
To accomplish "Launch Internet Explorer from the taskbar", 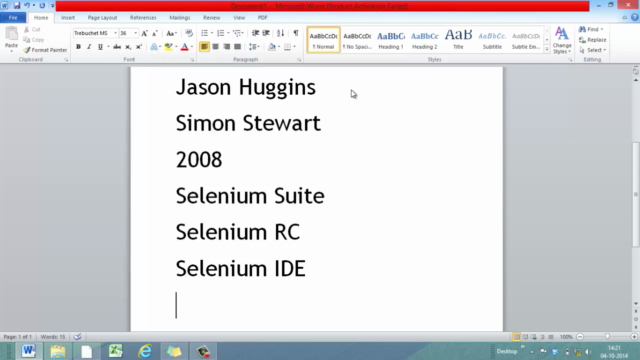I will [145, 351].
